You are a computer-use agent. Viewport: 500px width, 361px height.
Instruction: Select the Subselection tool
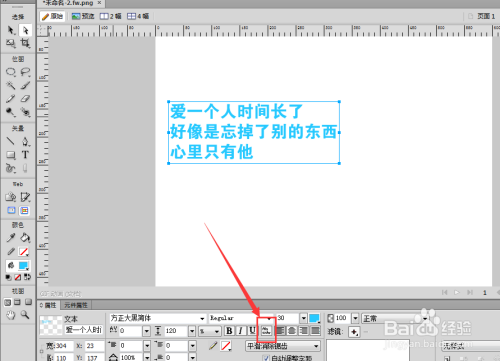point(25,30)
